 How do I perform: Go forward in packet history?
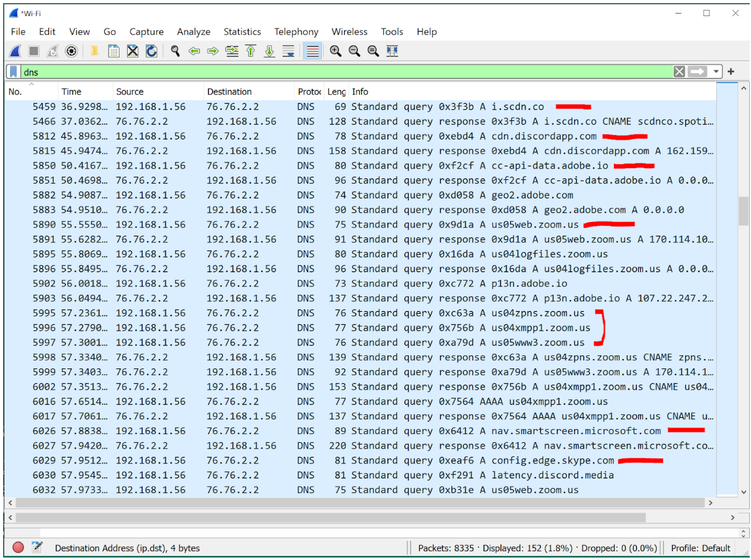[213, 51]
